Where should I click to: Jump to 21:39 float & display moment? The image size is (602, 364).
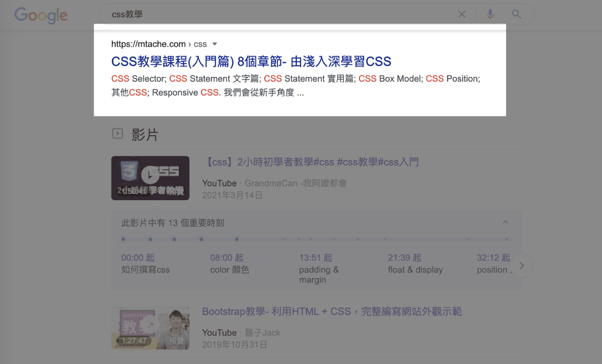(x=415, y=264)
